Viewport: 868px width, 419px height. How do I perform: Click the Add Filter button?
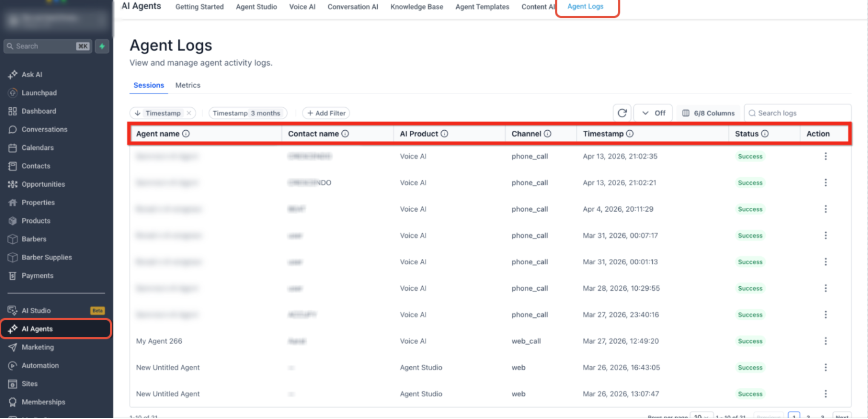pos(326,113)
